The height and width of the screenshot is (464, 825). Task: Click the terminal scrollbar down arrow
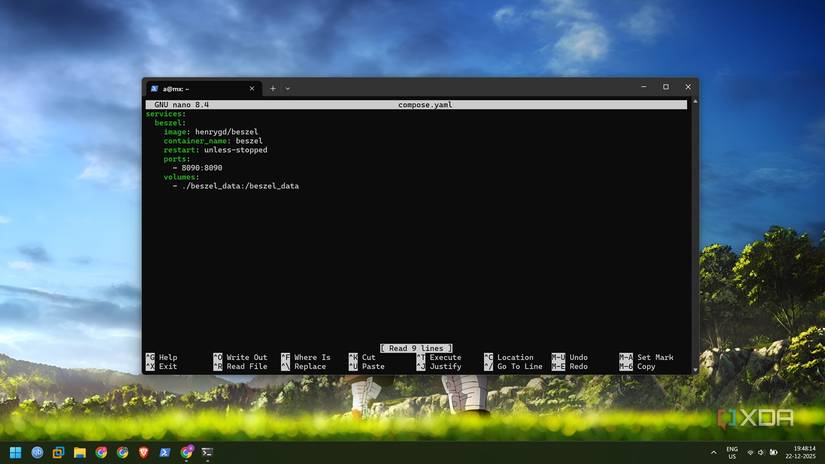[695, 370]
